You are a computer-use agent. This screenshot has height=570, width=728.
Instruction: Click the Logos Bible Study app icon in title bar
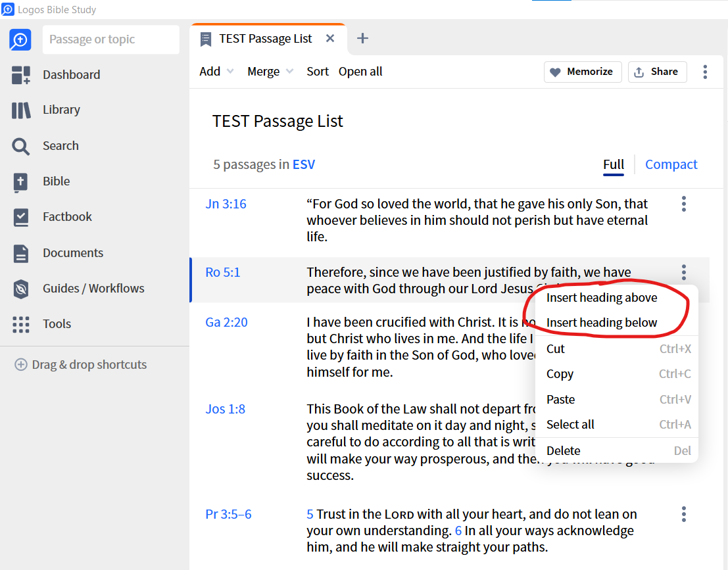click(8, 9)
